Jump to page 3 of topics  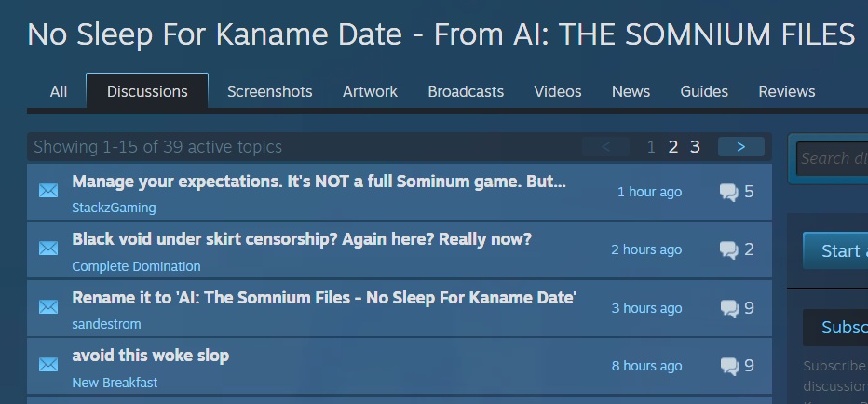(x=695, y=147)
